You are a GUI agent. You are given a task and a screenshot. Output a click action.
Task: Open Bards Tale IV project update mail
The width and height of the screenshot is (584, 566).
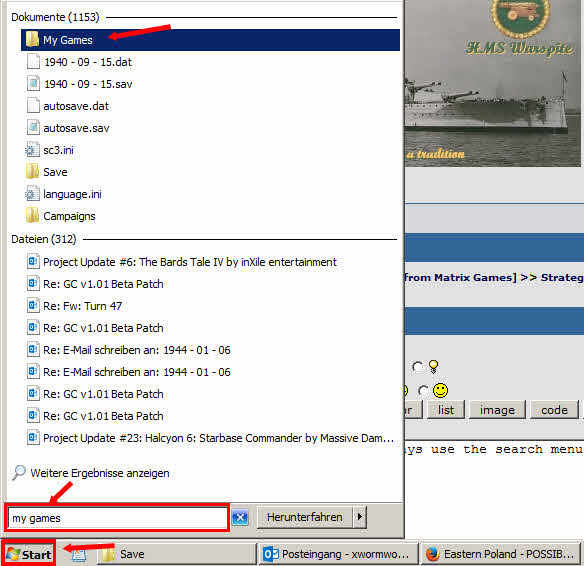click(210, 262)
